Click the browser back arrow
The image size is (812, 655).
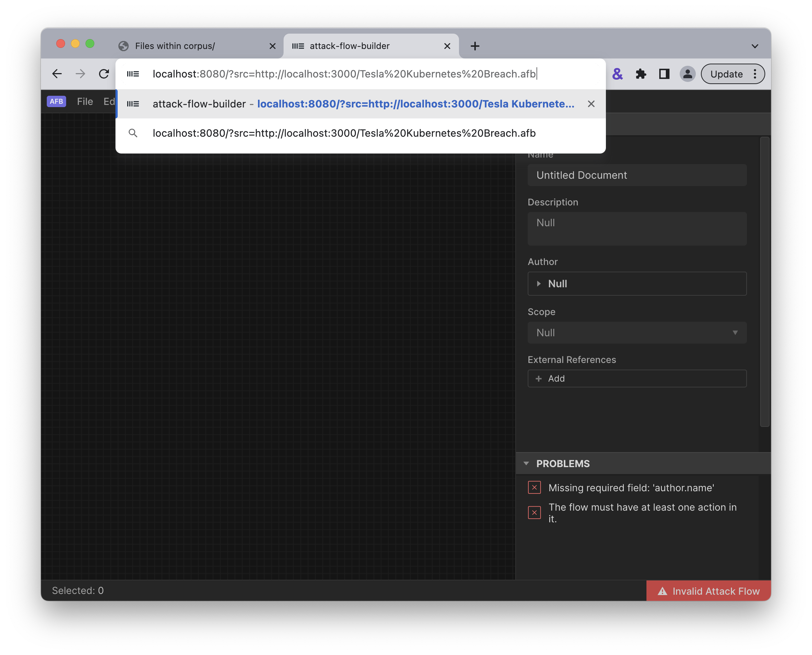click(57, 74)
